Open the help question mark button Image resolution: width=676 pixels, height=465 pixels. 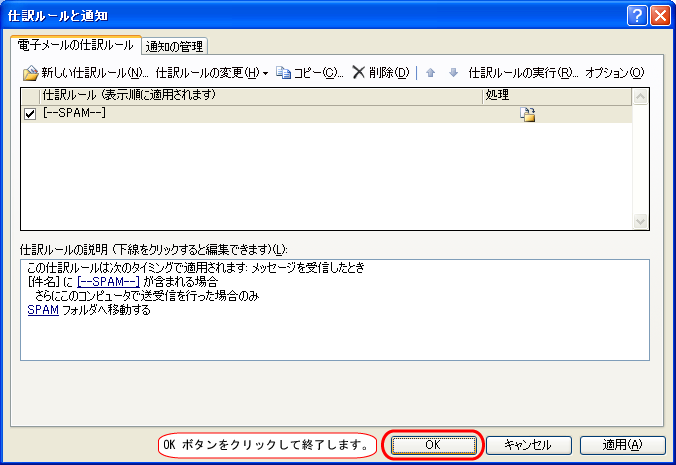(637, 16)
